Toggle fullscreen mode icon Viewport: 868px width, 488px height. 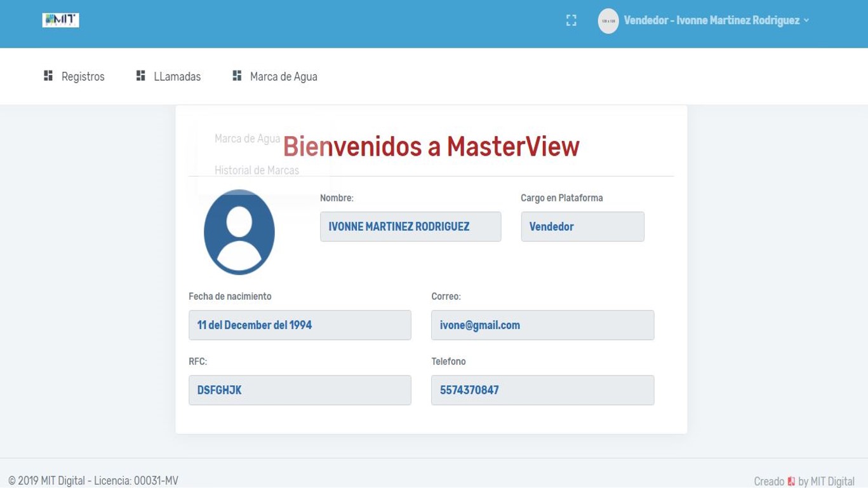571,20
